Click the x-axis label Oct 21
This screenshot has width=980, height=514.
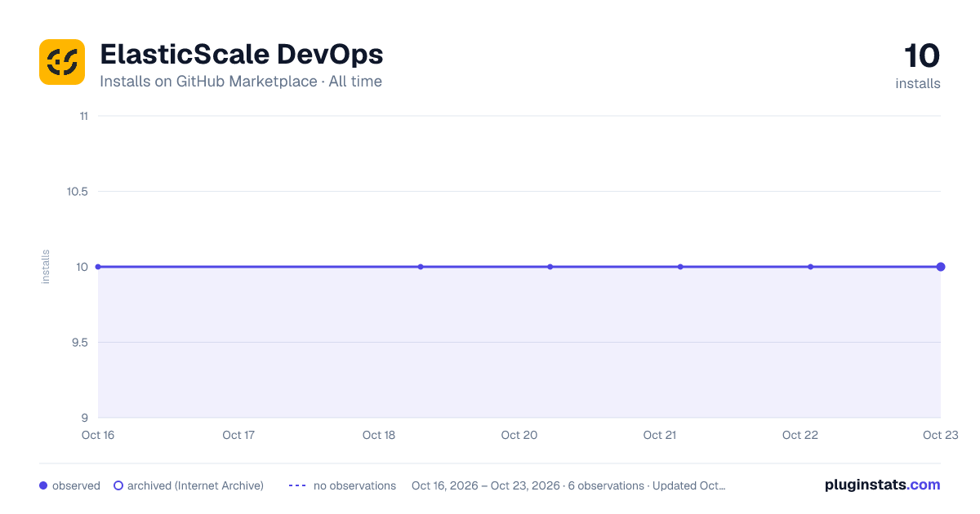pyautogui.click(x=660, y=435)
